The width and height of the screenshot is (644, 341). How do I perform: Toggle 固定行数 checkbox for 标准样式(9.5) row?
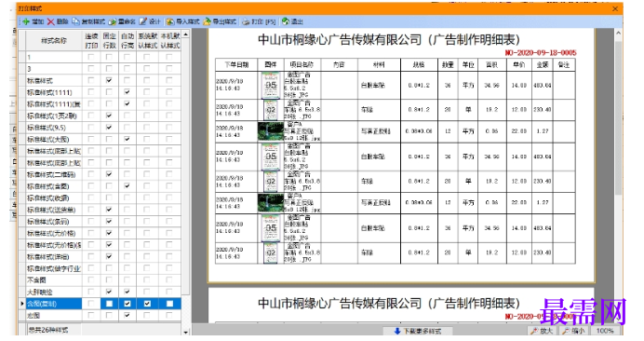(109, 128)
